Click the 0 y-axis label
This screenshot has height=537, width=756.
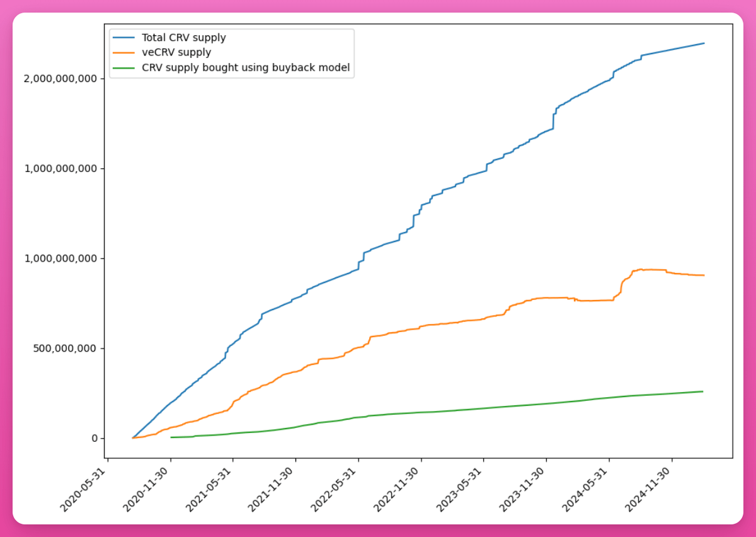[94, 438]
